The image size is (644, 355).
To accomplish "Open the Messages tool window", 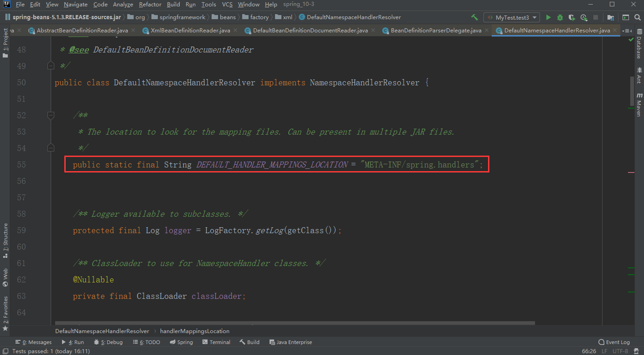I will [33, 342].
